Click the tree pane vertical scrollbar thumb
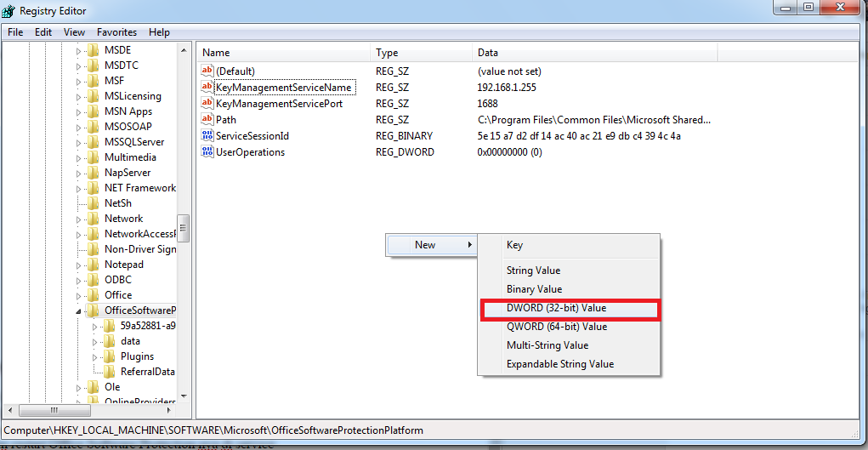The height and width of the screenshot is (450, 868). click(184, 228)
